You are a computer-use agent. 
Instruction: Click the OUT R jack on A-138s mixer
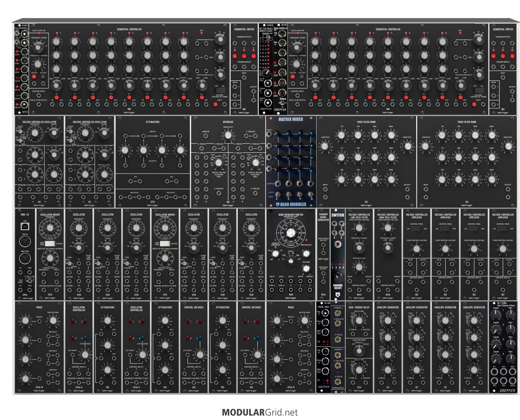(512, 381)
